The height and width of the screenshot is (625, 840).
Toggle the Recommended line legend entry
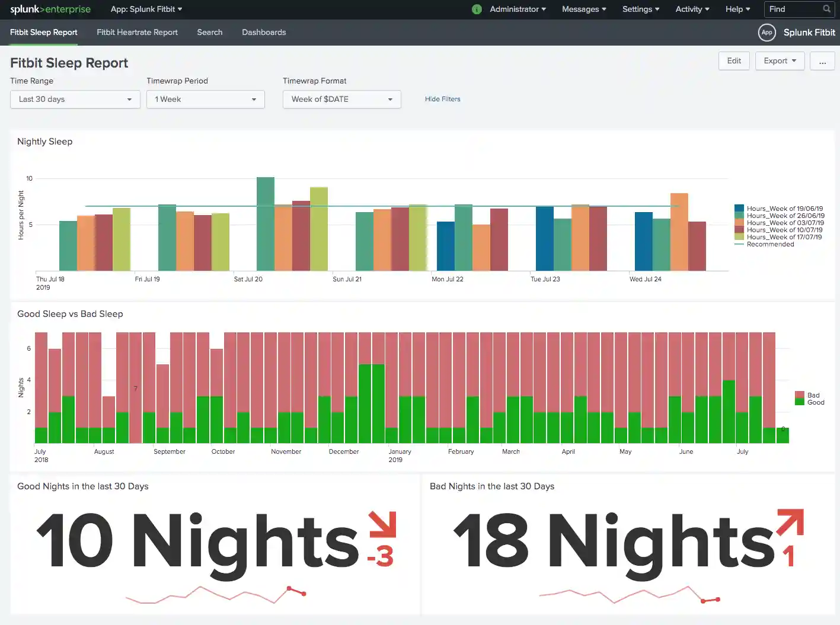point(769,244)
